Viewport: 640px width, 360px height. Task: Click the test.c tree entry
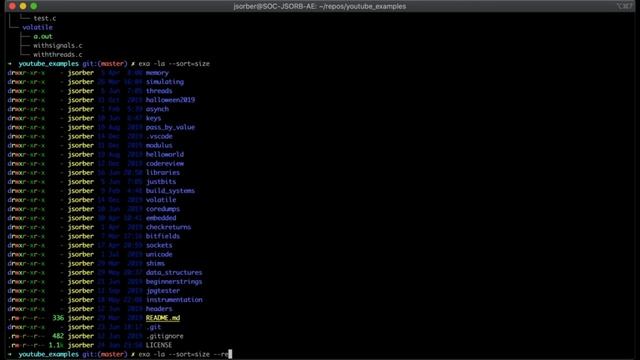click(x=45, y=18)
